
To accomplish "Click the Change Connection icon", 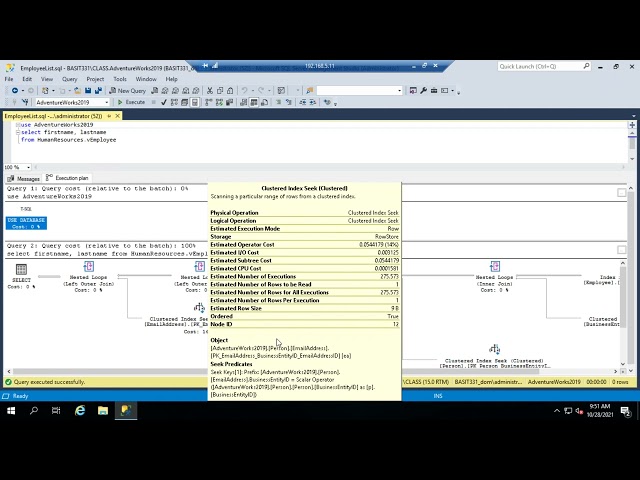I will 25,102.
